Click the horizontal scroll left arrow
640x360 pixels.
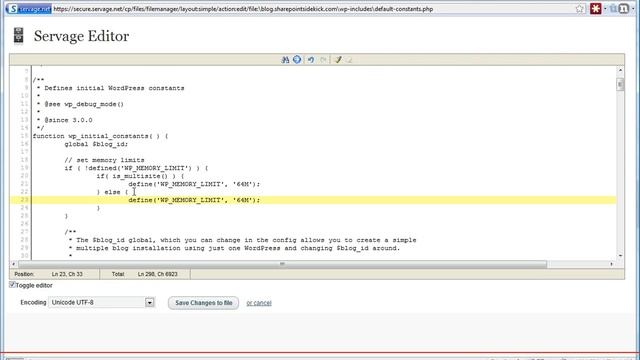[x=13, y=264]
